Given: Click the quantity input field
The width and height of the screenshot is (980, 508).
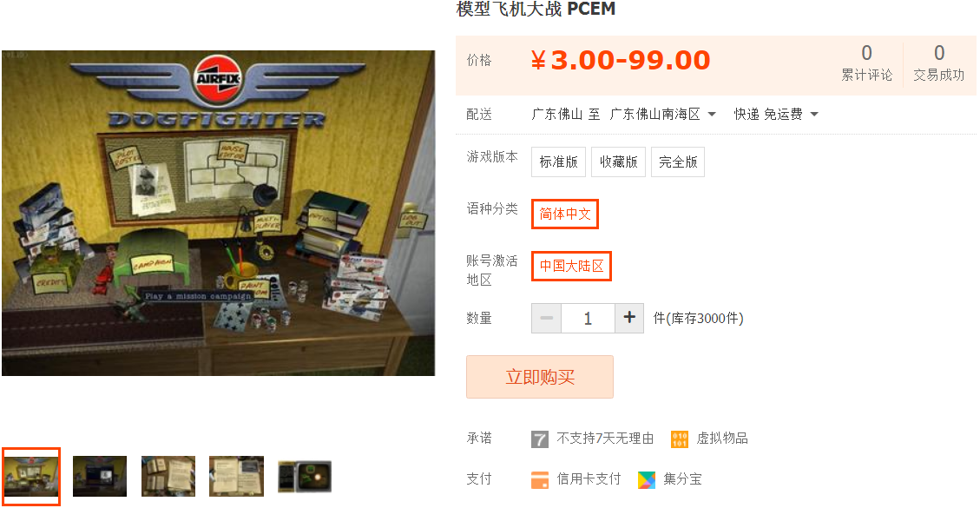Looking at the screenshot, I should [x=588, y=318].
